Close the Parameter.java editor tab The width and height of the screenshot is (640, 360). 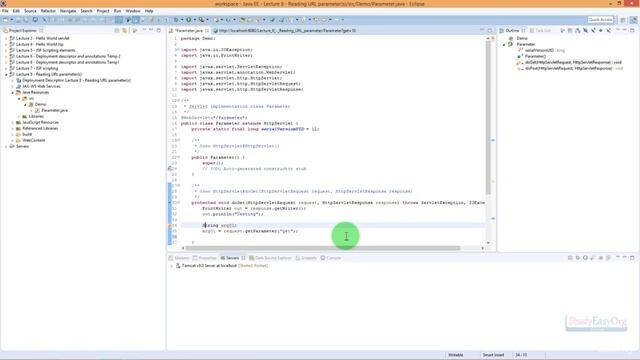(207, 31)
